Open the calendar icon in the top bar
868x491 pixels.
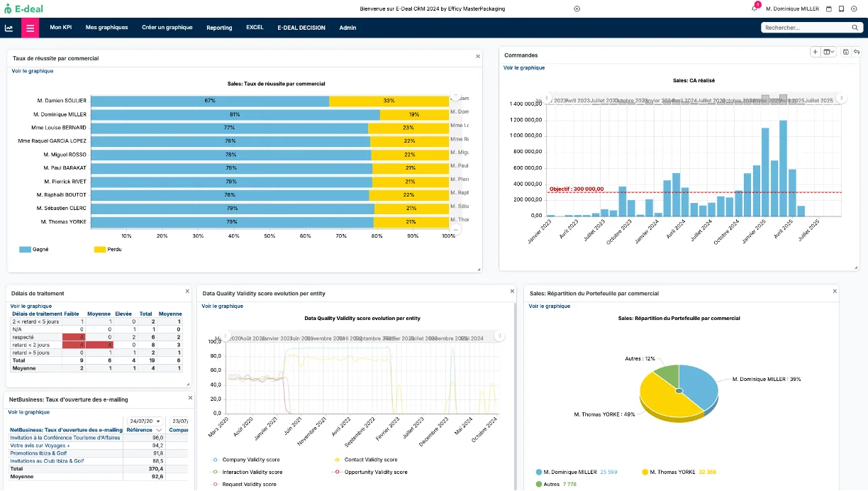828,9
